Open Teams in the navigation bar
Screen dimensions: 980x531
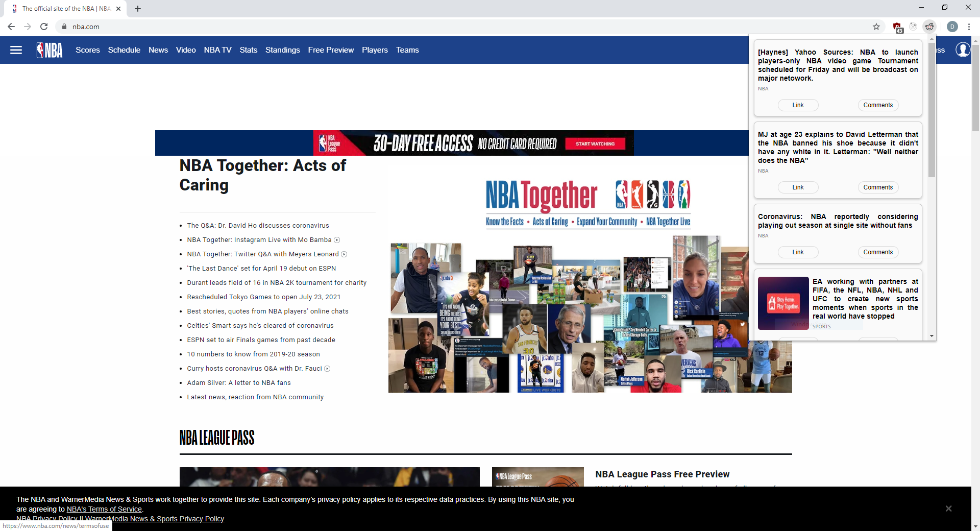[x=407, y=50]
